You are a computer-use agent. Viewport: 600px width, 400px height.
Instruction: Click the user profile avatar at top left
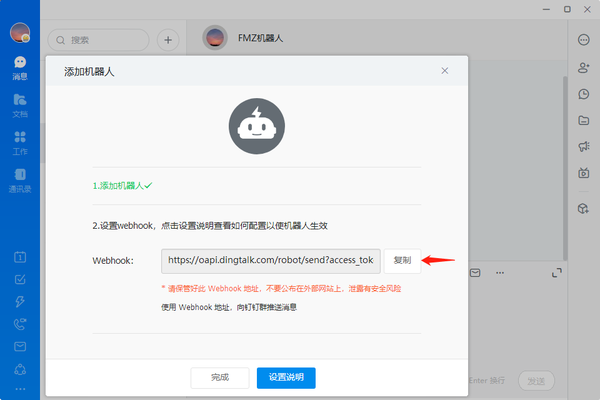[20, 31]
